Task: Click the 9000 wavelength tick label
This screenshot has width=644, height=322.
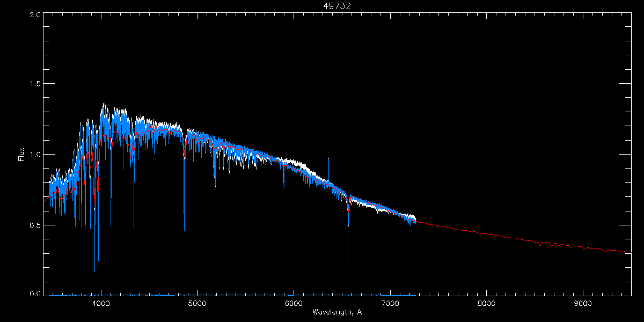Action: pos(583,303)
